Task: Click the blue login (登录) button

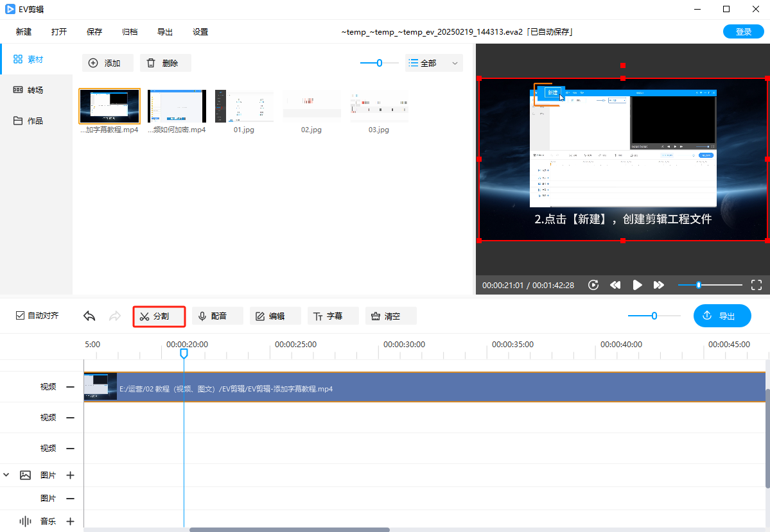Action: click(x=743, y=32)
